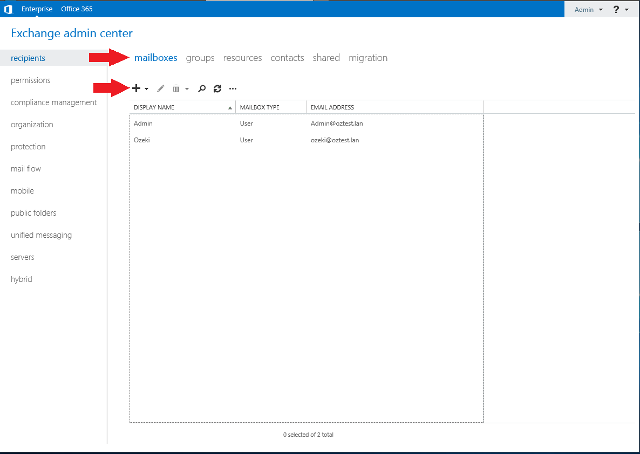Image resolution: width=640 pixels, height=454 pixels.
Task: Open permissions in the sidebar
Action: [30, 80]
